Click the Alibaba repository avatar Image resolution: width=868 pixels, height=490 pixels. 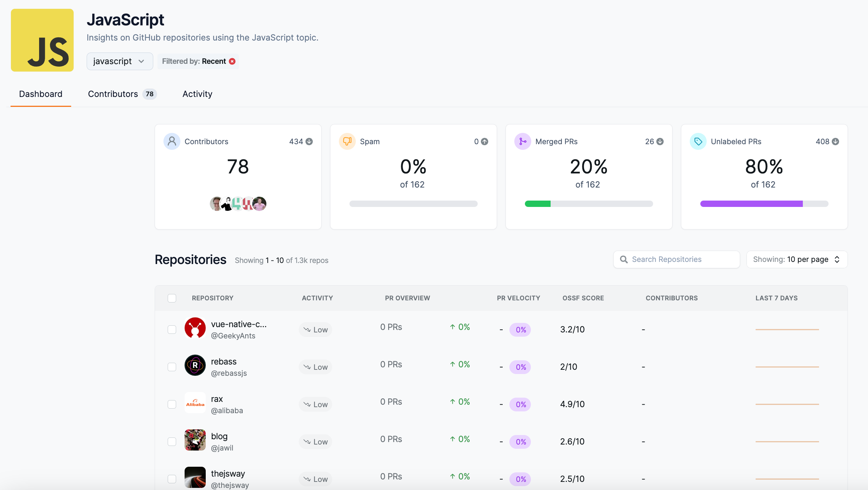(195, 403)
